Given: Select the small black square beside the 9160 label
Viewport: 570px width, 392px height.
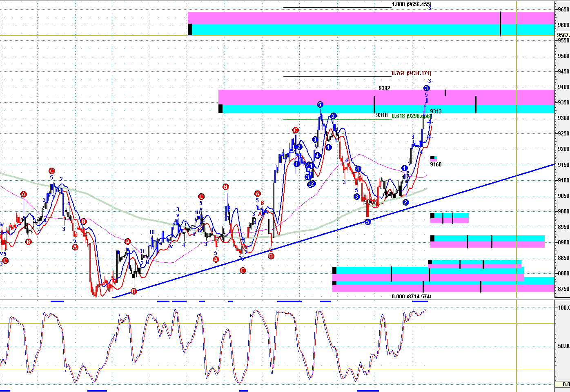Looking at the screenshot, I should coord(432,158).
